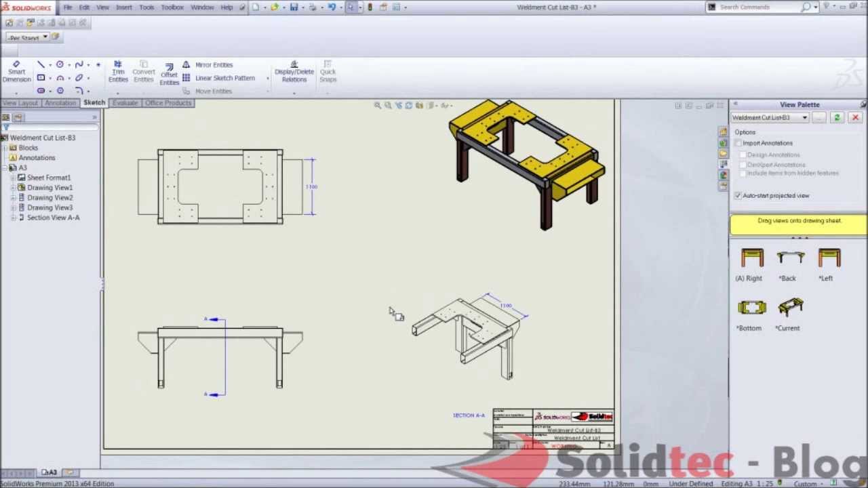Select the Smart Dimension tool
The height and width of the screenshot is (488, 868).
(16, 71)
